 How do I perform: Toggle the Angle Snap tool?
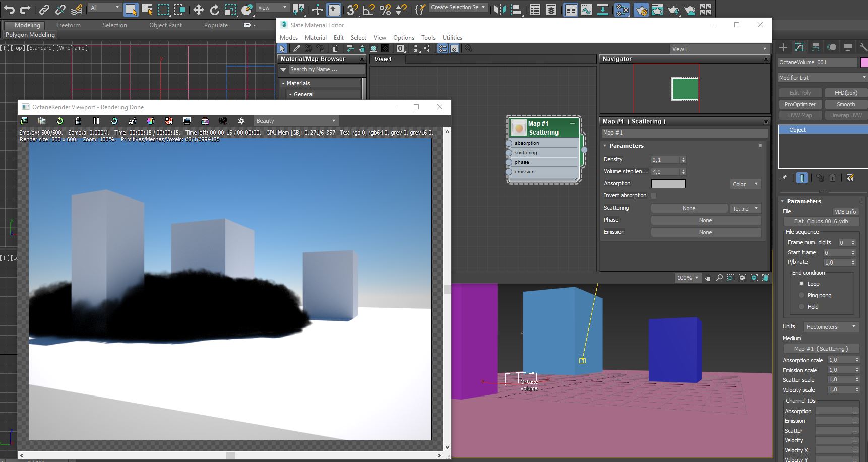(x=369, y=9)
